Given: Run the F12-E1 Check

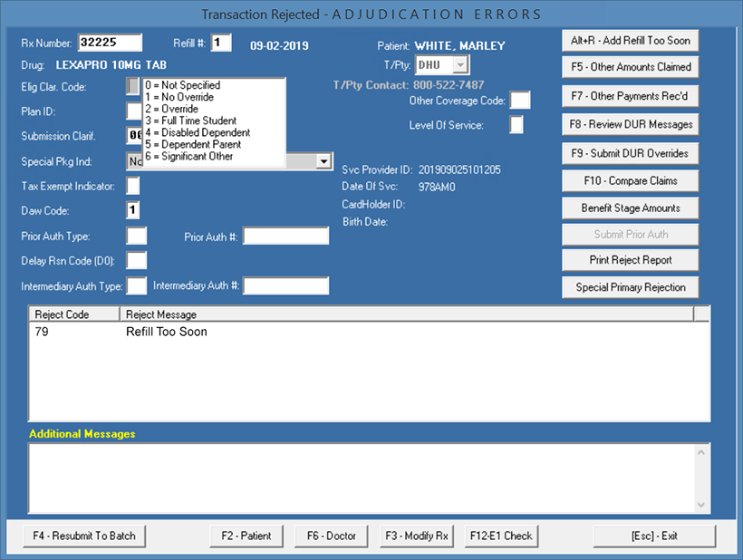Looking at the screenshot, I should tap(501, 536).
